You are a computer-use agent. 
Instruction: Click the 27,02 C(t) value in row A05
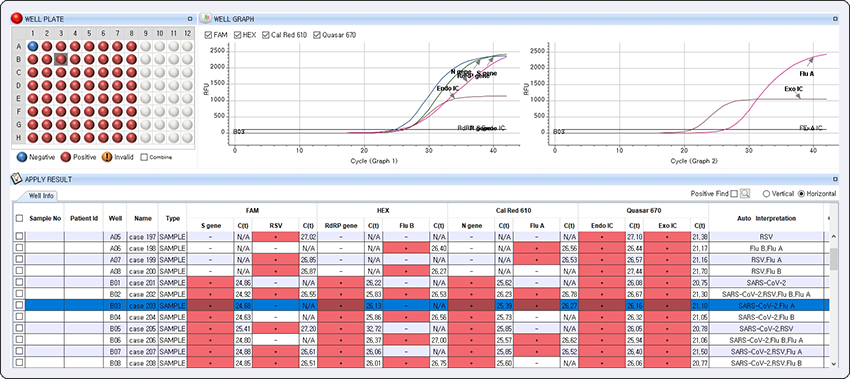[x=308, y=236]
